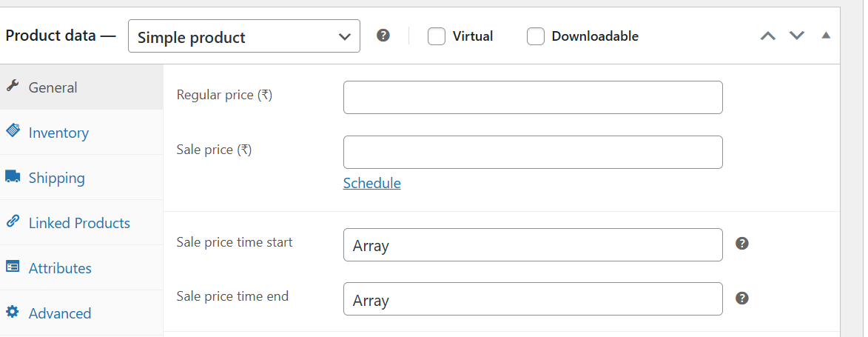868x337 pixels.
Task: Click the Attributes table icon
Action: point(13,267)
